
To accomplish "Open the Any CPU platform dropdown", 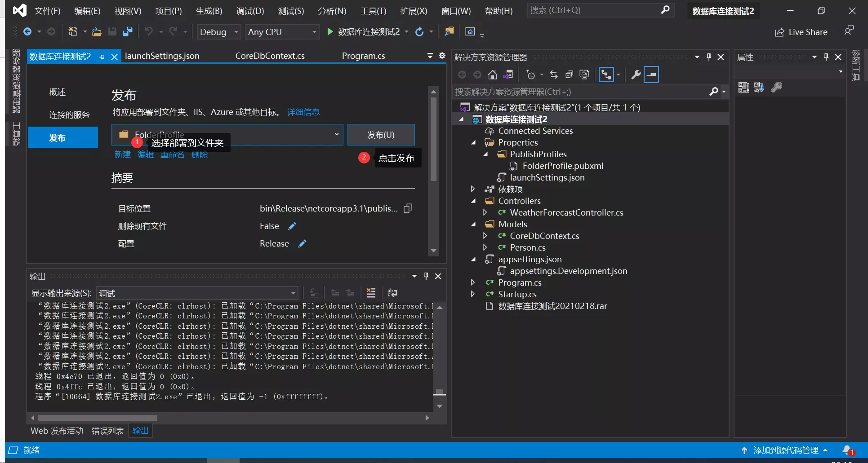I will tap(282, 32).
